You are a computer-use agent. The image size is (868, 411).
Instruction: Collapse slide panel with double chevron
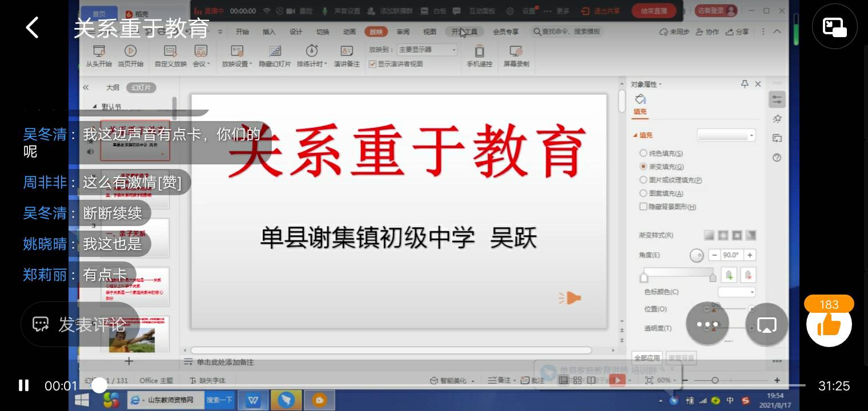pos(86,87)
